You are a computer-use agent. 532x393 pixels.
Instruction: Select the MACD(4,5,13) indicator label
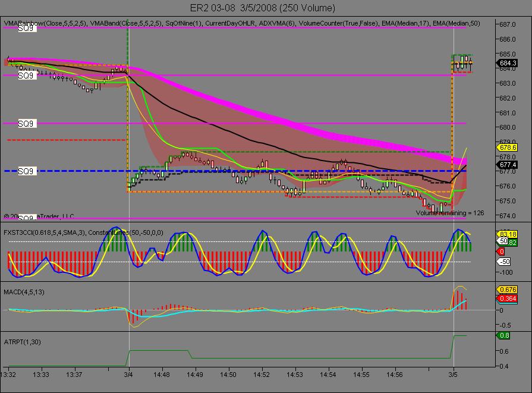[24, 292]
